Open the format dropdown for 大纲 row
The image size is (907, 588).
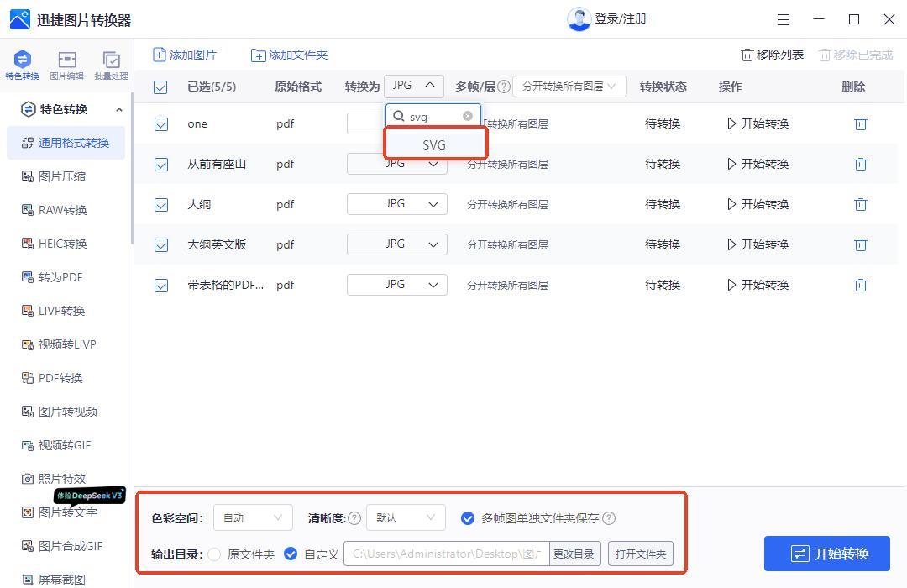(x=397, y=204)
